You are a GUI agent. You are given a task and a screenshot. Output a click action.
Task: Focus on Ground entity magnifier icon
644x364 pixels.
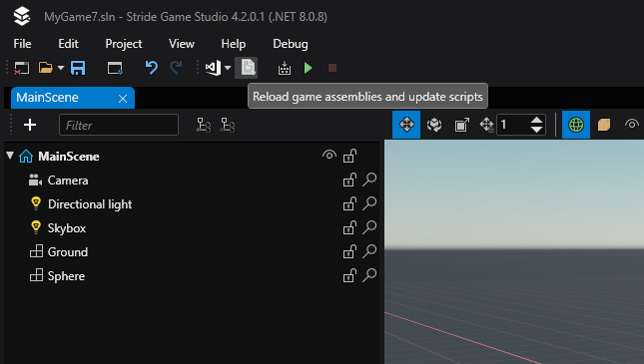tap(369, 251)
